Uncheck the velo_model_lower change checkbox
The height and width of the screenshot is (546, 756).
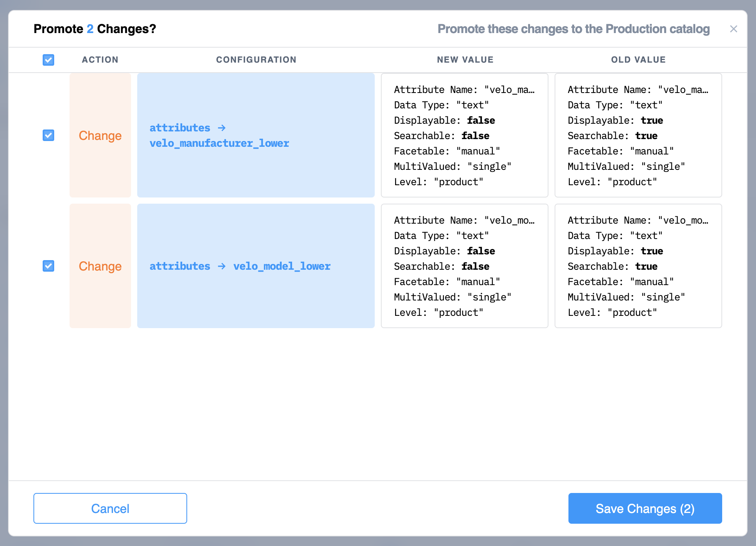[x=48, y=266]
